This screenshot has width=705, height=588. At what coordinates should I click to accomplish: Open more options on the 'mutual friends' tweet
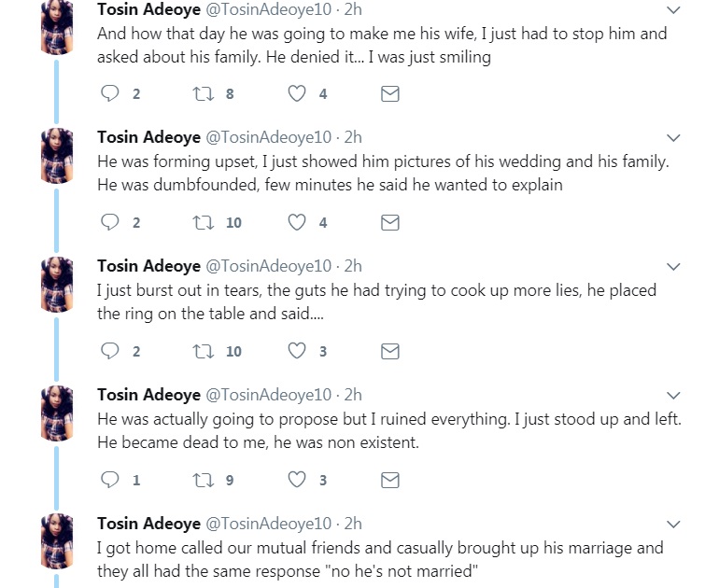pyautogui.click(x=673, y=525)
